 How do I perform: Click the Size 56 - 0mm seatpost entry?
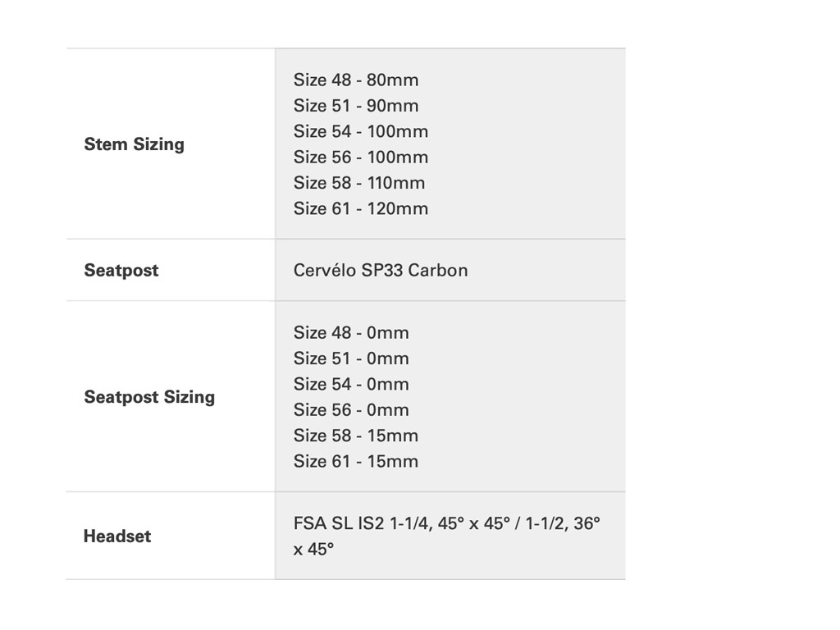pos(351,409)
